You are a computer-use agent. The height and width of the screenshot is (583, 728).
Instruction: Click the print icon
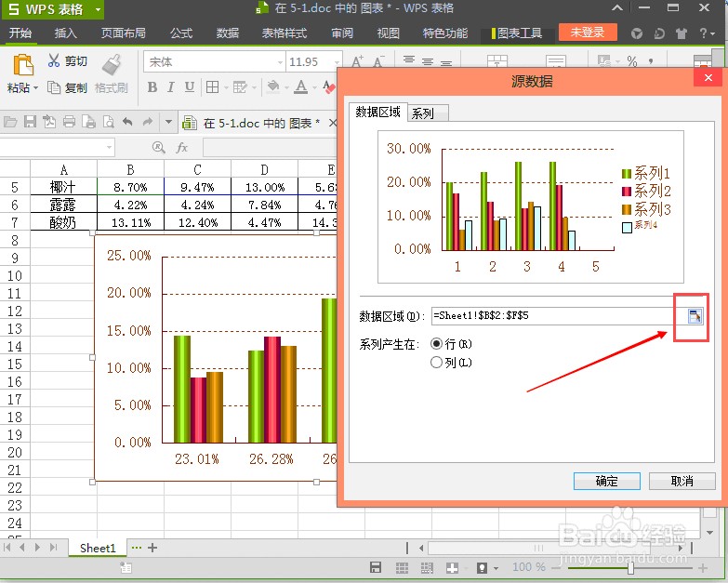pyautogui.click(x=69, y=122)
